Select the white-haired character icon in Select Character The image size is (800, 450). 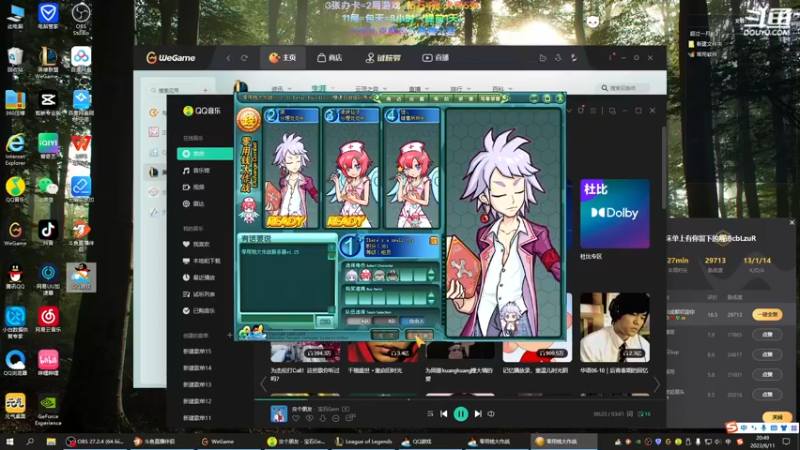tap(352, 276)
